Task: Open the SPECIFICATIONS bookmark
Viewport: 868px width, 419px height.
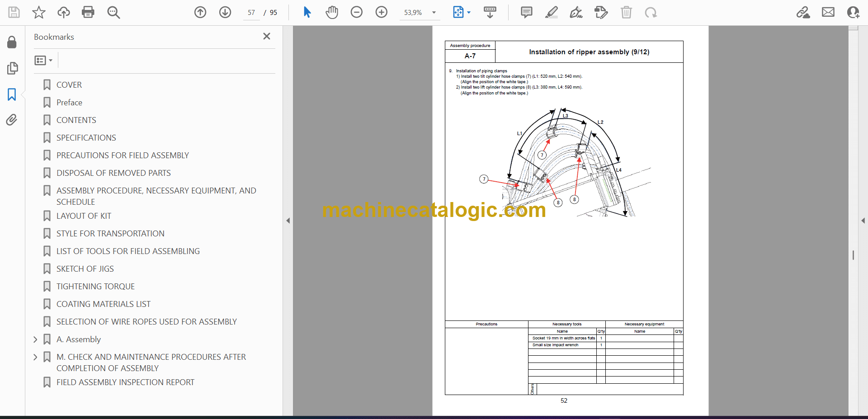Action: point(86,138)
